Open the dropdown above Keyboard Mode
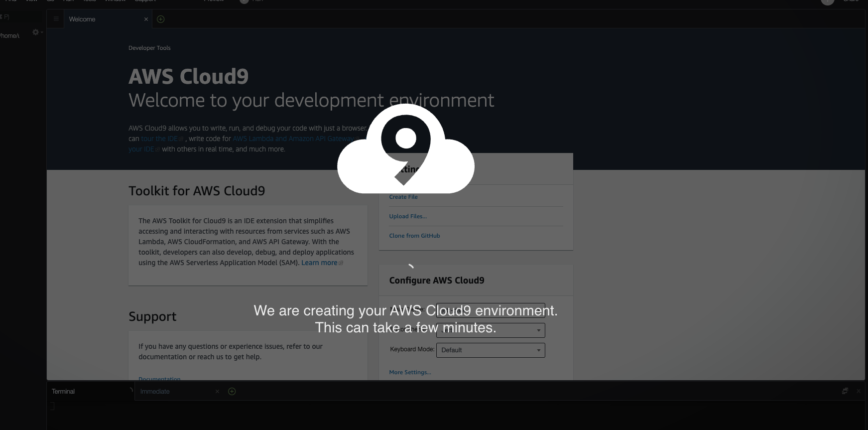 coord(491,330)
